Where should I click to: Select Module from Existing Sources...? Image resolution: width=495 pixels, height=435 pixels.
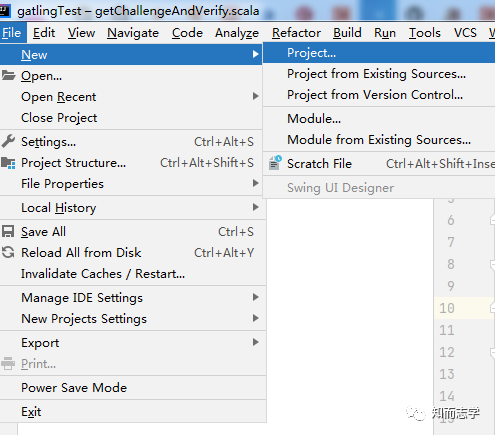point(379,140)
